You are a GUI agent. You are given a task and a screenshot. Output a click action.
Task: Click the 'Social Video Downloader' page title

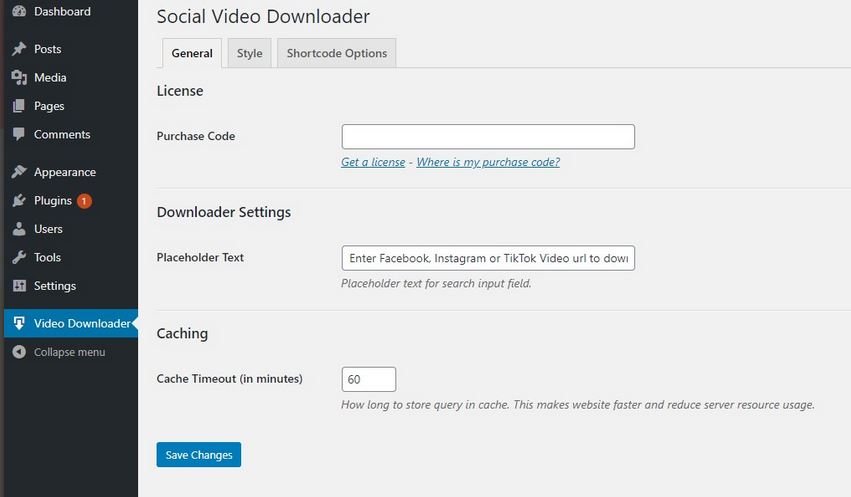pyautogui.click(x=263, y=17)
